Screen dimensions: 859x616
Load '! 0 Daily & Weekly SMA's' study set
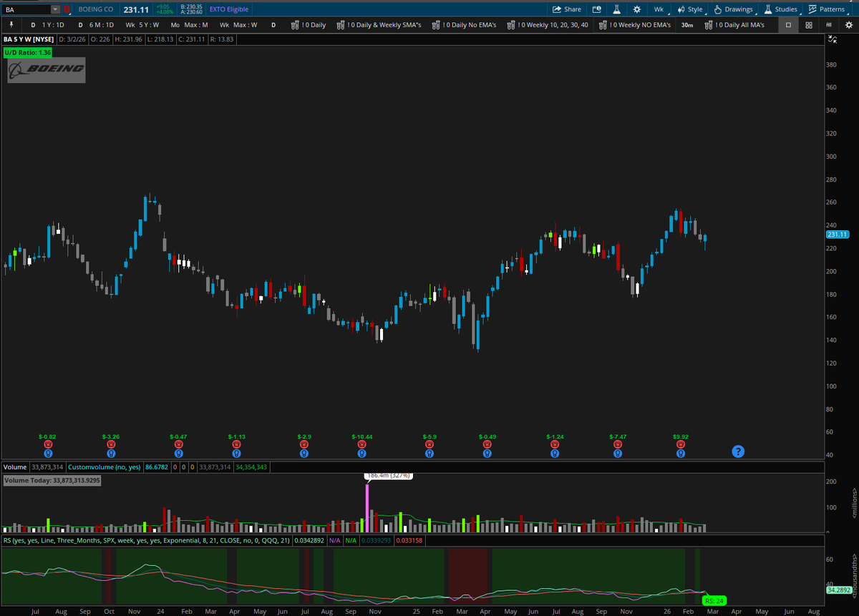pyautogui.click(x=379, y=24)
